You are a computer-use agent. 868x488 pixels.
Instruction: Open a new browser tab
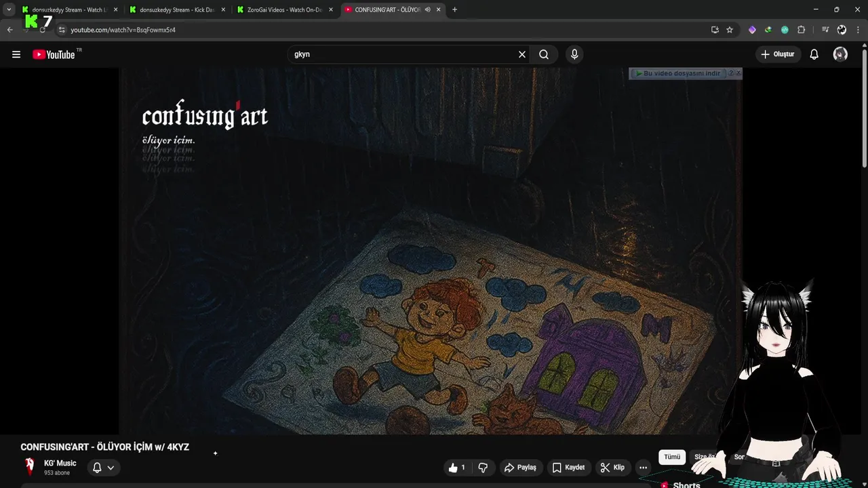tap(454, 9)
